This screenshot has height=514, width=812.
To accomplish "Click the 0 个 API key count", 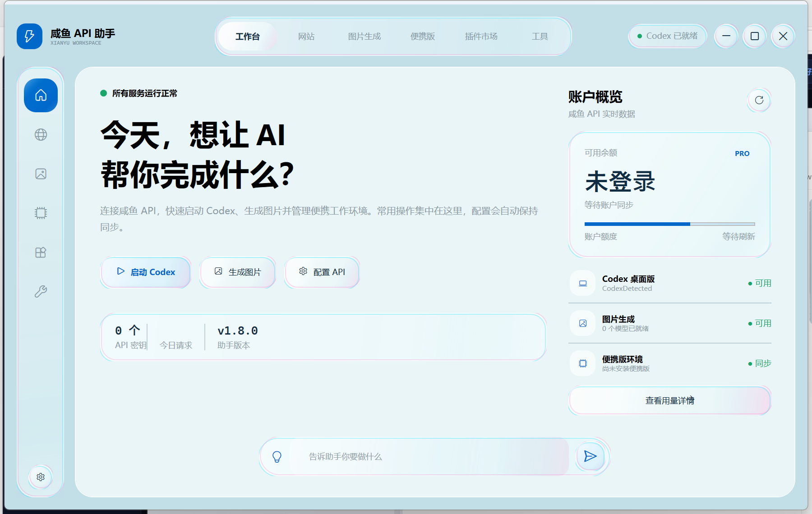I will [128, 330].
